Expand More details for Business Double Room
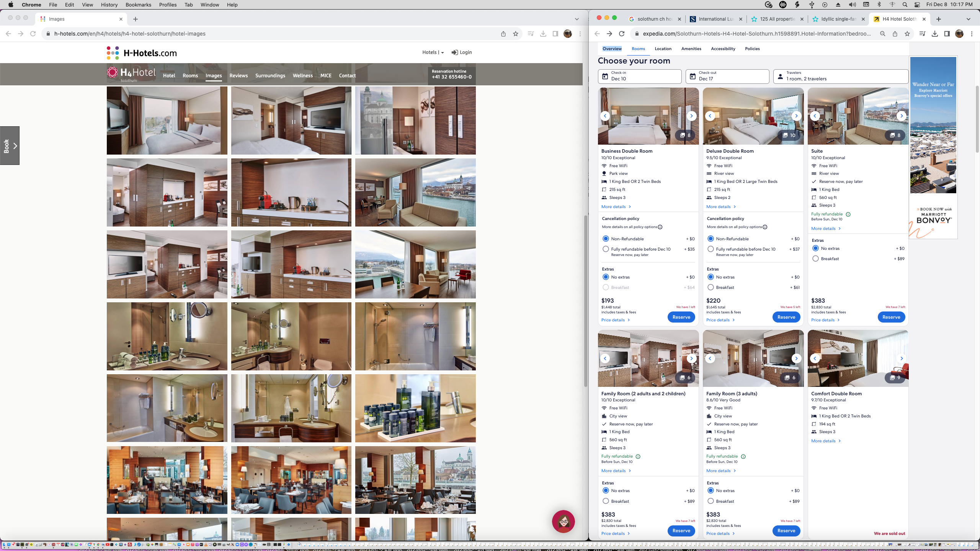The image size is (980, 551). coord(616,207)
